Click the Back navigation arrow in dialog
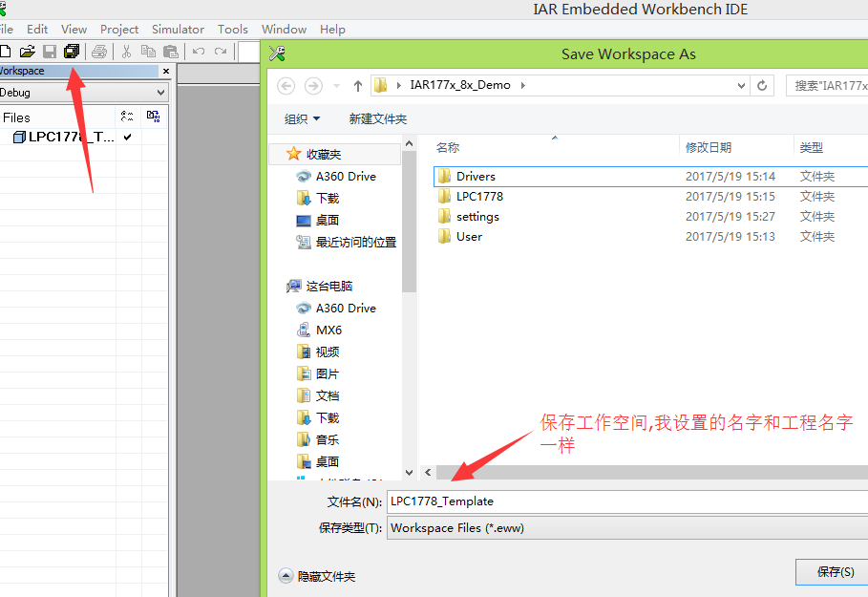The image size is (868, 597). (286, 86)
